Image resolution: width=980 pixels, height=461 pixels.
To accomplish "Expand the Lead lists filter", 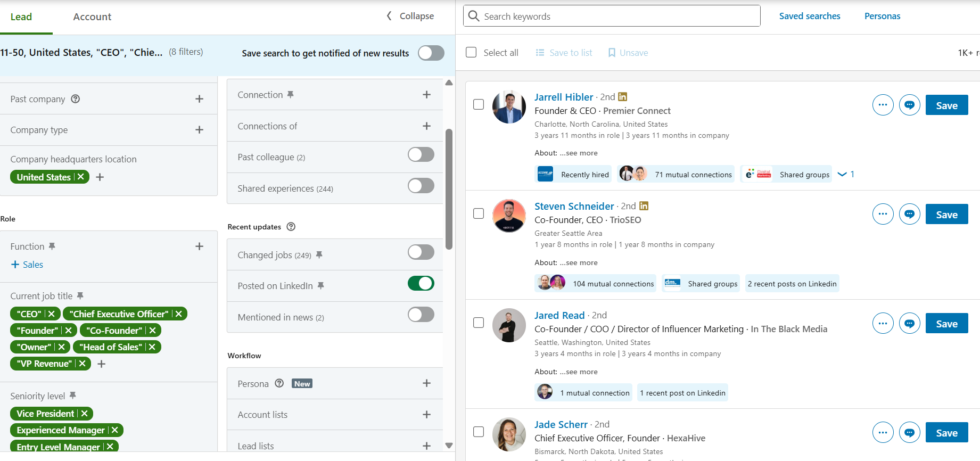I will 426,446.
